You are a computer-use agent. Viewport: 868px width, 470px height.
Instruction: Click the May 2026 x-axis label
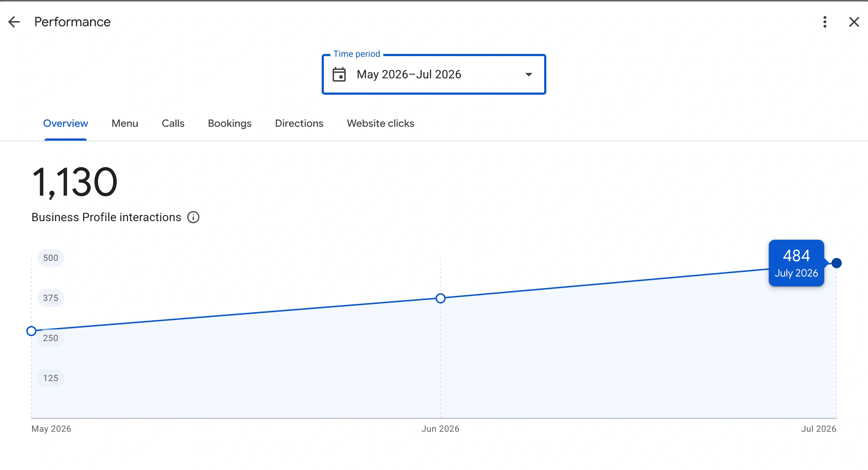[51, 429]
